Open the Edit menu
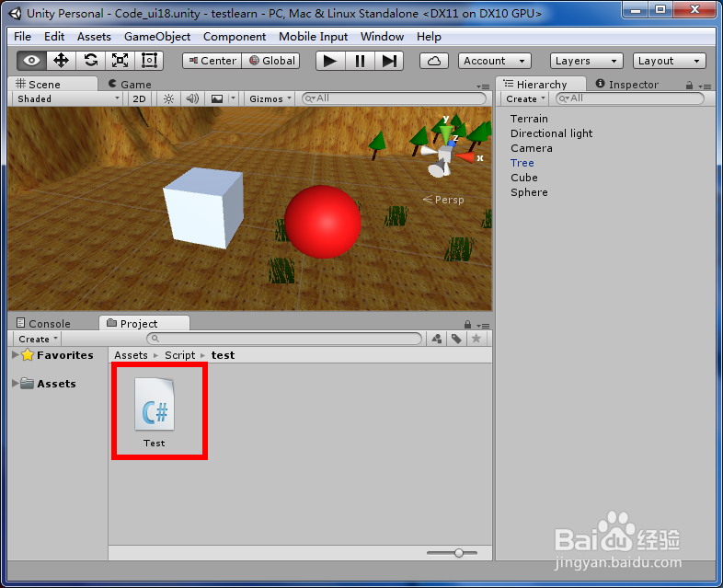 click(x=54, y=37)
